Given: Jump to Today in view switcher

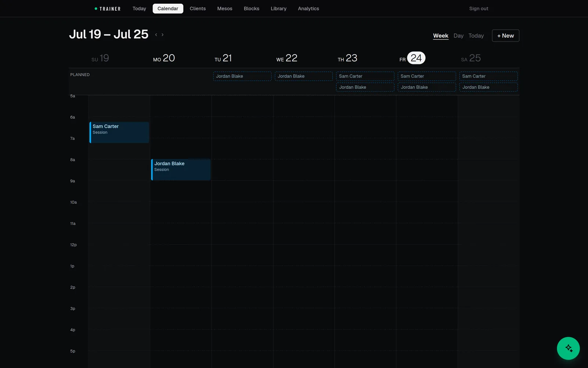Looking at the screenshot, I should 476,36.
